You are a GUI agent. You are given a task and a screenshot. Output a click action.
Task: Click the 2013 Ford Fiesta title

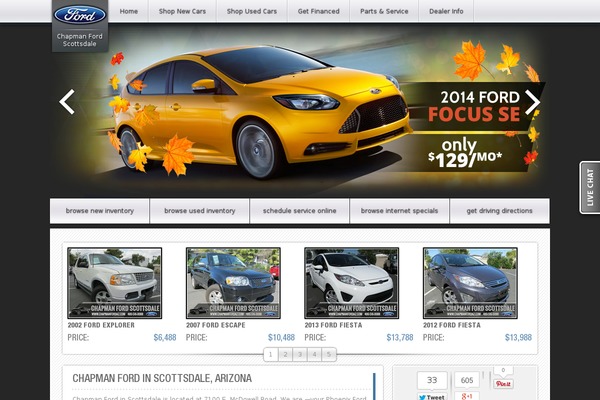coord(333,325)
